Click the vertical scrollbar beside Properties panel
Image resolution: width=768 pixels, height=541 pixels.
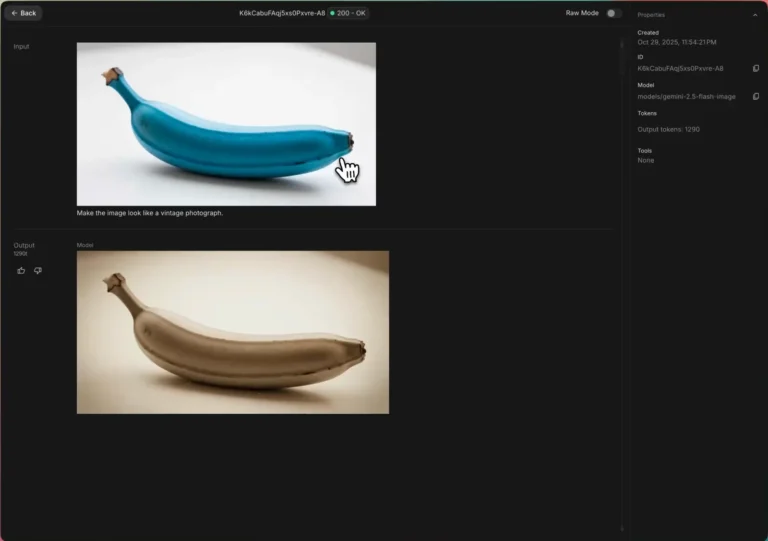click(x=622, y=284)
